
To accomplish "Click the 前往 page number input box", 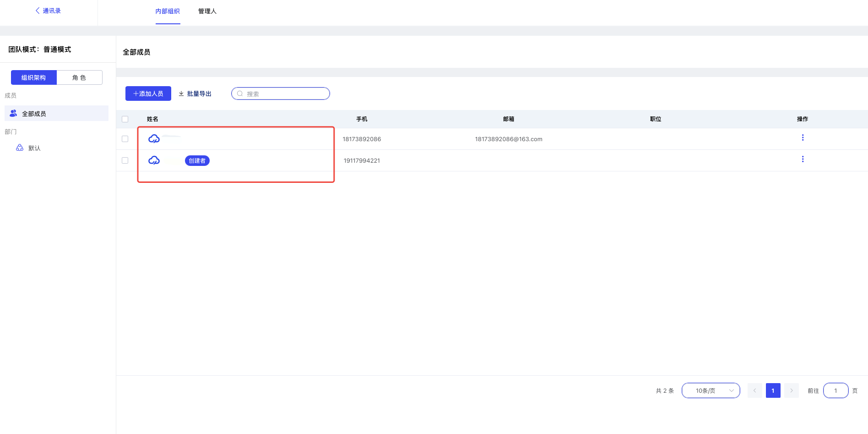I will (835, 390).
